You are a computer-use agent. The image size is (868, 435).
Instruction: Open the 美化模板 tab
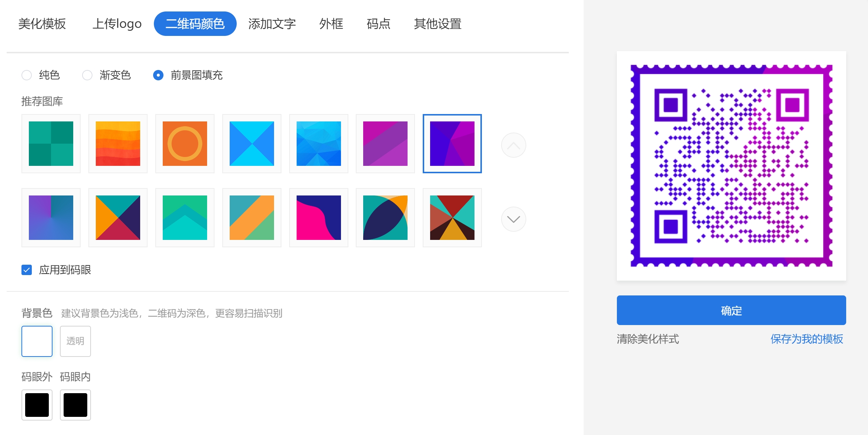[42, 24]
